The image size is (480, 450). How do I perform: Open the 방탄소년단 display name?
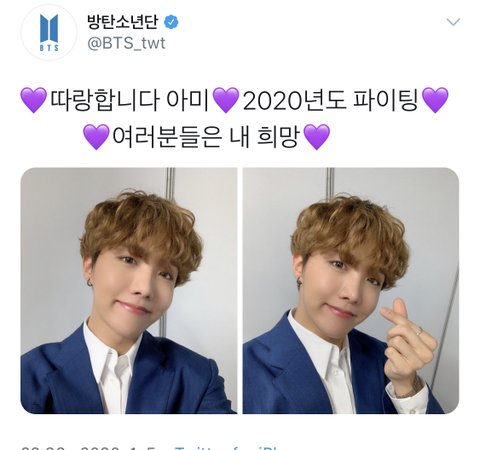tap(123, 22)
